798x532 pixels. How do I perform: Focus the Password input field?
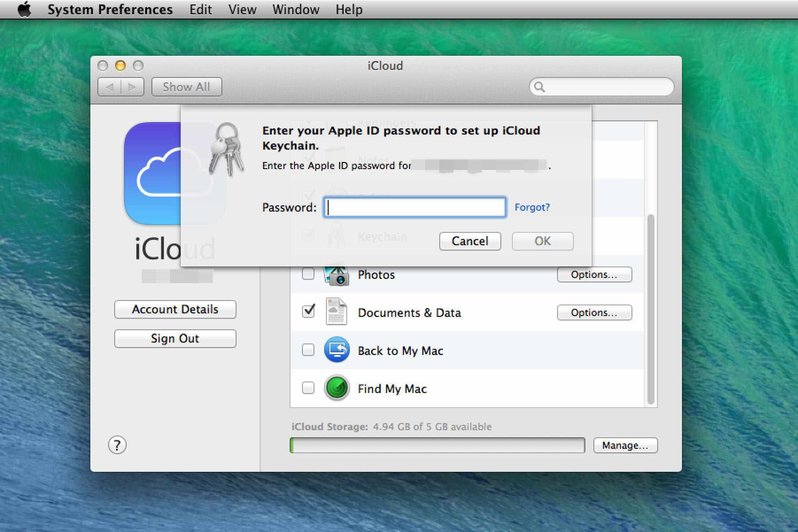click(414, 207)
